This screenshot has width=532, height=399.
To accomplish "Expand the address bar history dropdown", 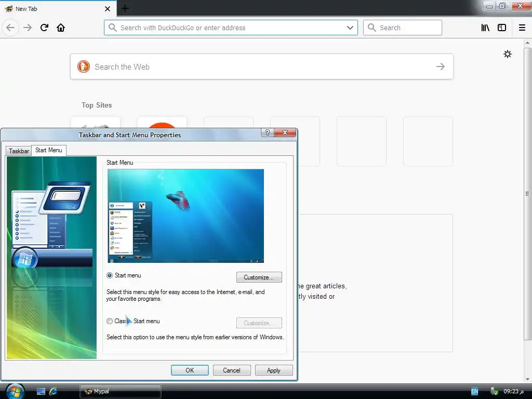I will pyautogui.click(x=350, y=28).
